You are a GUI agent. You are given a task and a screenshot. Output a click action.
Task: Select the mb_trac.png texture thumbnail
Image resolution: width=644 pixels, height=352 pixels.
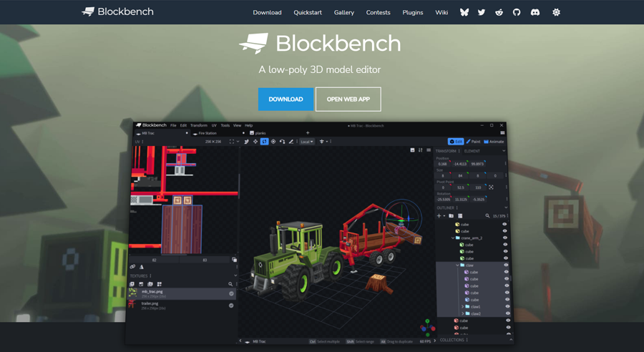coord(133,293)
